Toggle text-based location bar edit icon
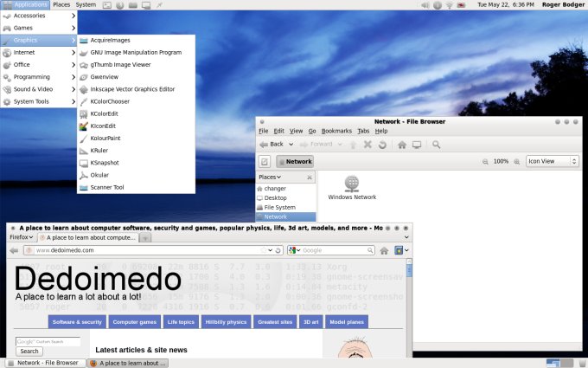 pyautogui.click(x=265, y=161)
